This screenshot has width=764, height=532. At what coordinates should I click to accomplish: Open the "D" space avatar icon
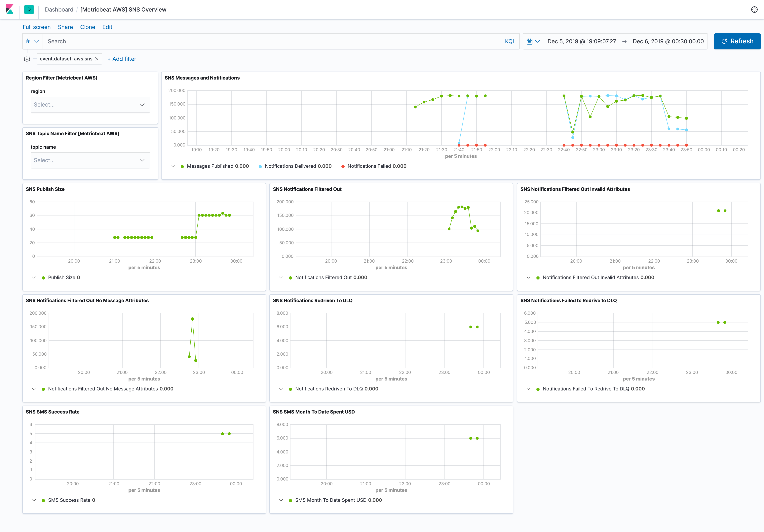tap(29, 9)
